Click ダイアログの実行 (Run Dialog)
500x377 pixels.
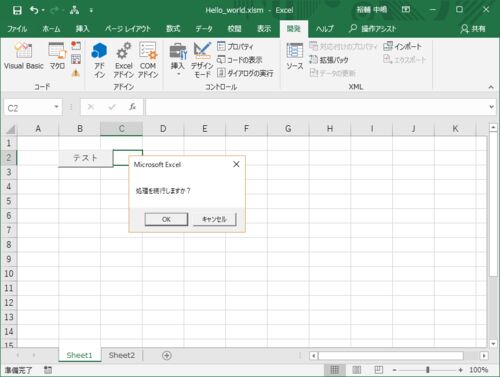tap(245, 73)
